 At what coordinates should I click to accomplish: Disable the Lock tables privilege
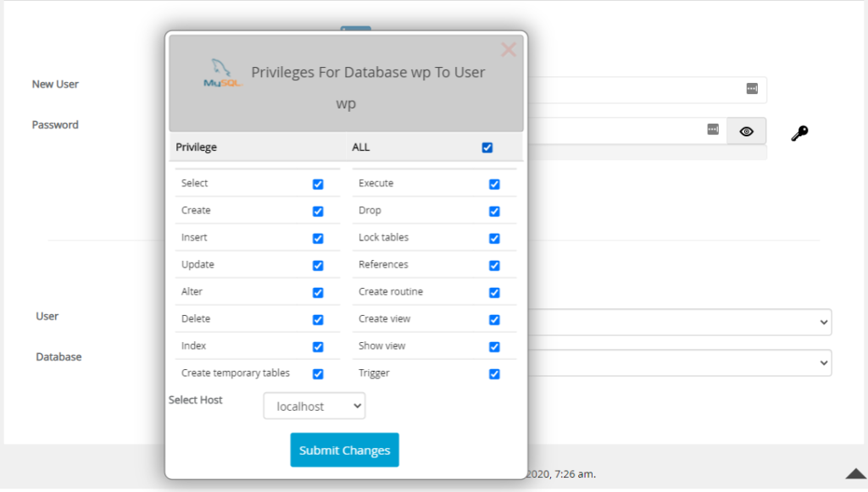(x=494, y=238)
